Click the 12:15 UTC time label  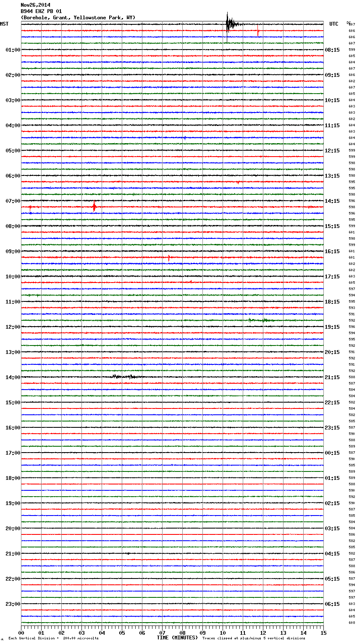point(332,151)
